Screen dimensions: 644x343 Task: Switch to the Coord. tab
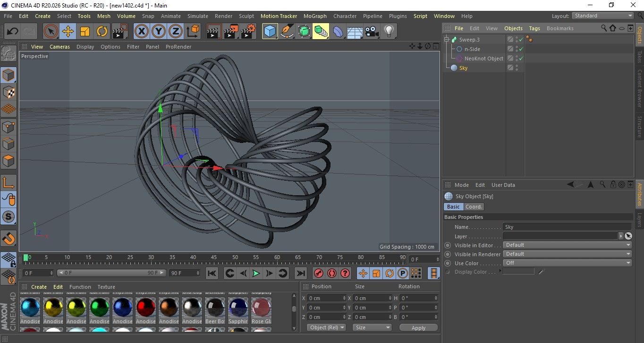(474, 207)
